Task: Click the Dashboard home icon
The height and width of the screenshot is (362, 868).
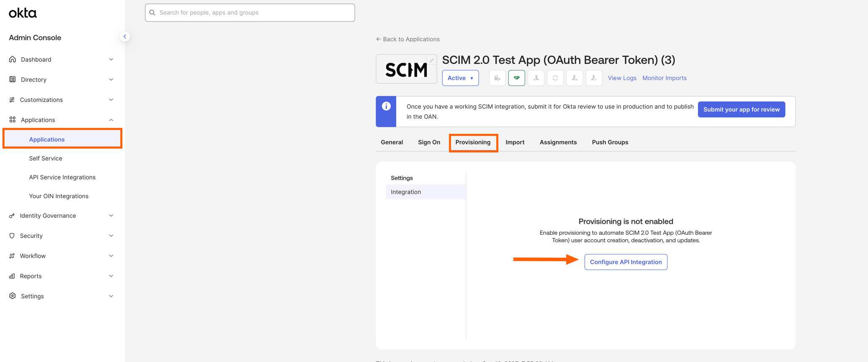Action: [13, 59]
